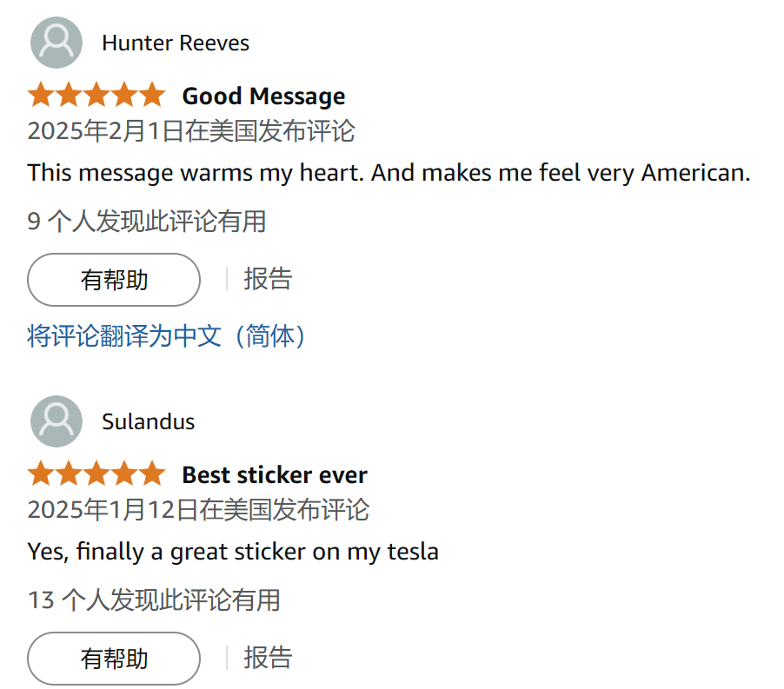
Task: Click the first star of Best sticker ever rating
Action: [41, 474]
